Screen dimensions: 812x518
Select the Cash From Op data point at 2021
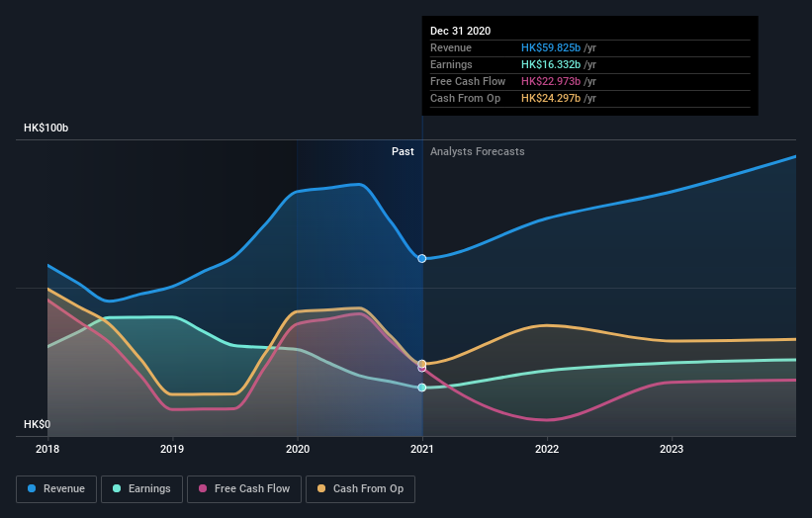pos(422,364)
